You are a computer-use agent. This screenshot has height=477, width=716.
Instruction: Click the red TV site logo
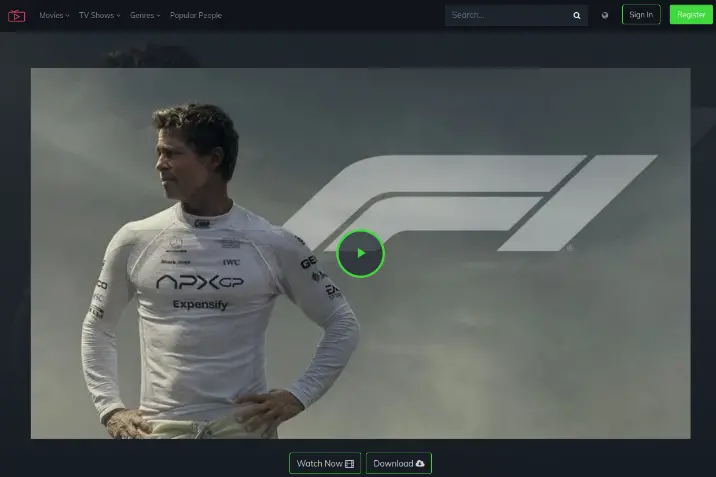coord(16,16)
